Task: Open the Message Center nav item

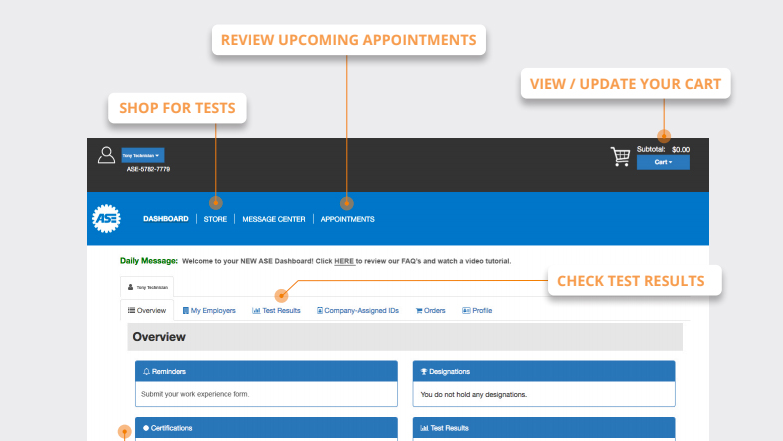Action: click(x=274, y=219)
